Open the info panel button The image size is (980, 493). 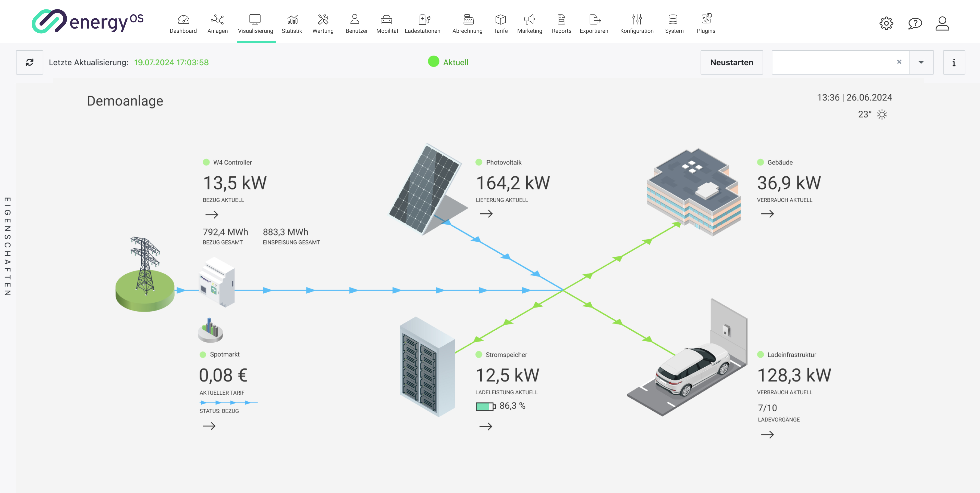point(953,62)
